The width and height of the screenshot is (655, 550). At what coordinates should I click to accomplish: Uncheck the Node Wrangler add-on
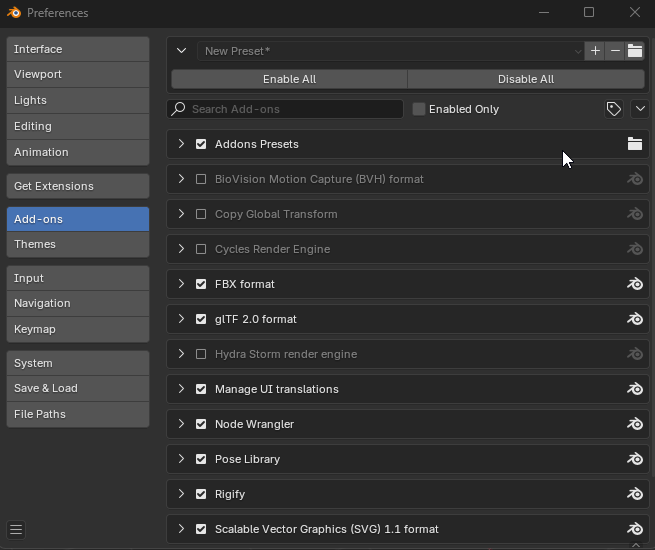point(201,424)
